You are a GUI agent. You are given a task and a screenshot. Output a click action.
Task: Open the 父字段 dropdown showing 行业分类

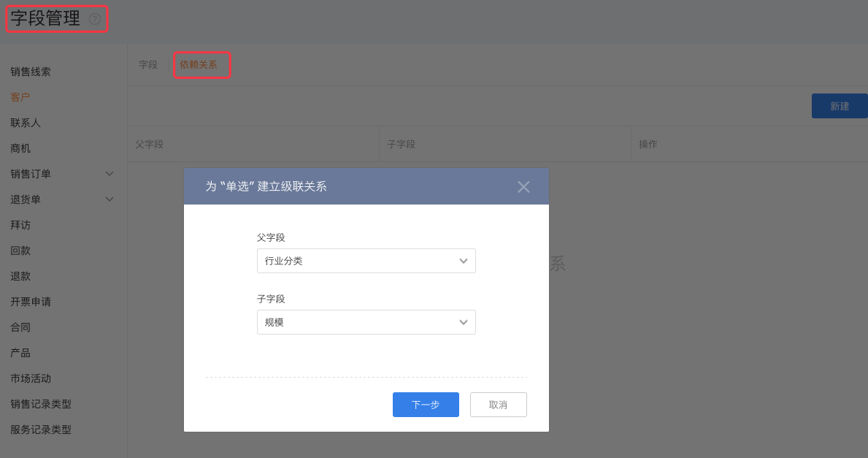(366, 261)
